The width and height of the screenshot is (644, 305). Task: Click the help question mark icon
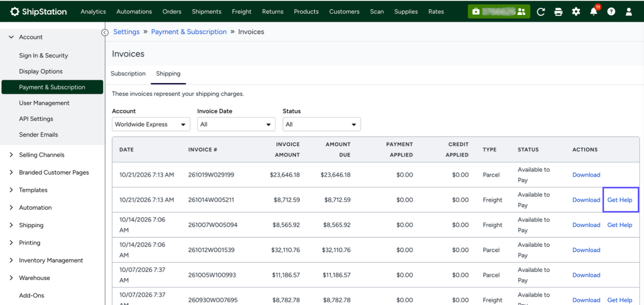click(x=611, y=12)
